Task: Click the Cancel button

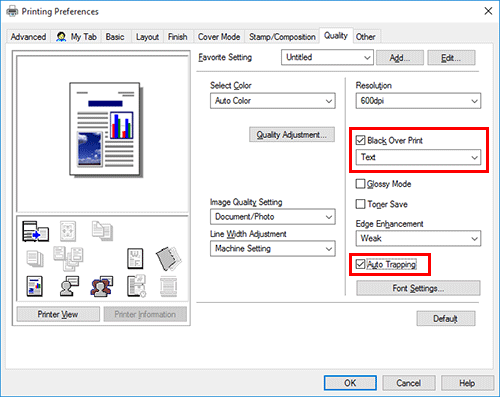Action: [x=409, y=383]
